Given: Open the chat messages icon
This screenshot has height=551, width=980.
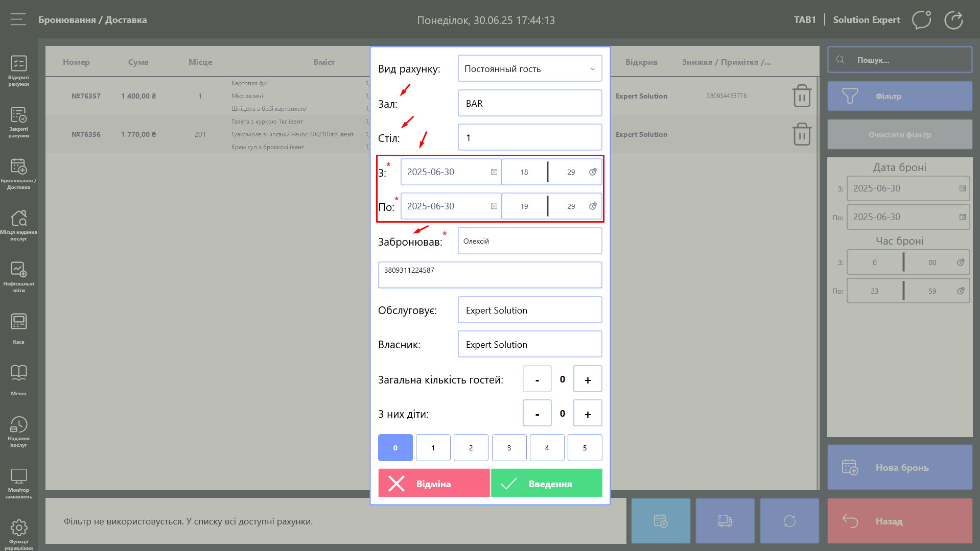Looking at the screenshot, I should click(x=921, y=20).
